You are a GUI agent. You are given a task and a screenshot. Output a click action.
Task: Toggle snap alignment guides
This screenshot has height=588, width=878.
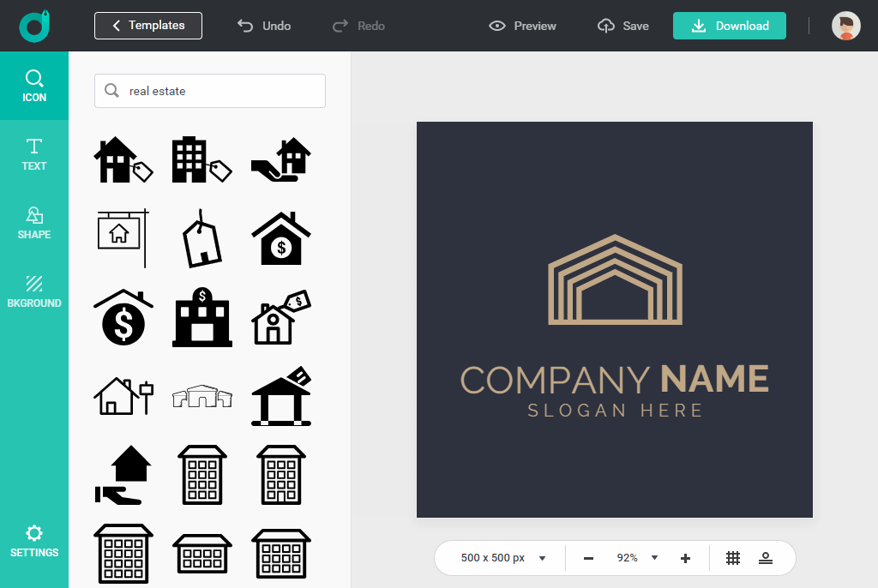[765, 558]
